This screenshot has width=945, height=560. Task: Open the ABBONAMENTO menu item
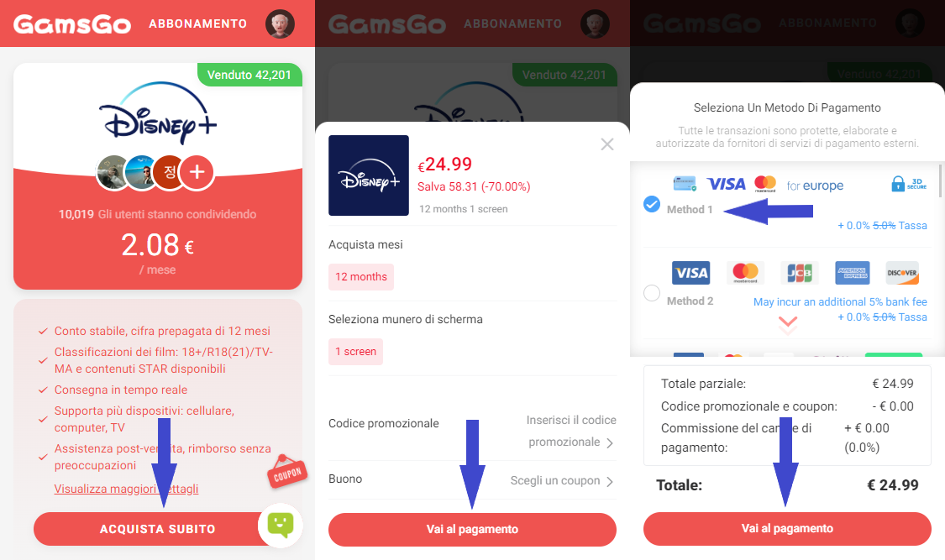click(197, 24)
